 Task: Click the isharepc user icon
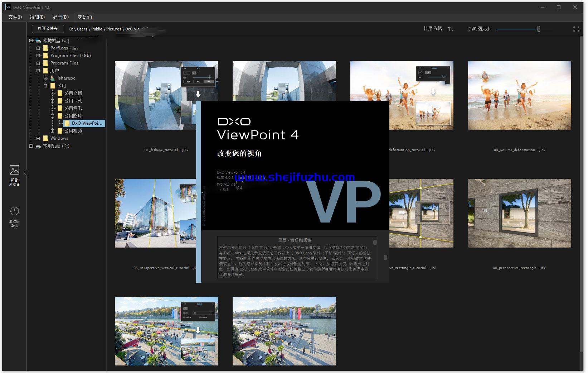[x=53, y=78]
